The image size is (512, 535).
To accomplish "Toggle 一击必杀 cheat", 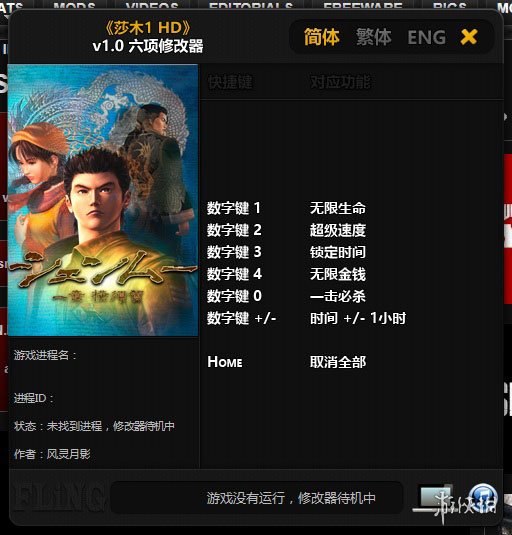I will tap(338, 296).
